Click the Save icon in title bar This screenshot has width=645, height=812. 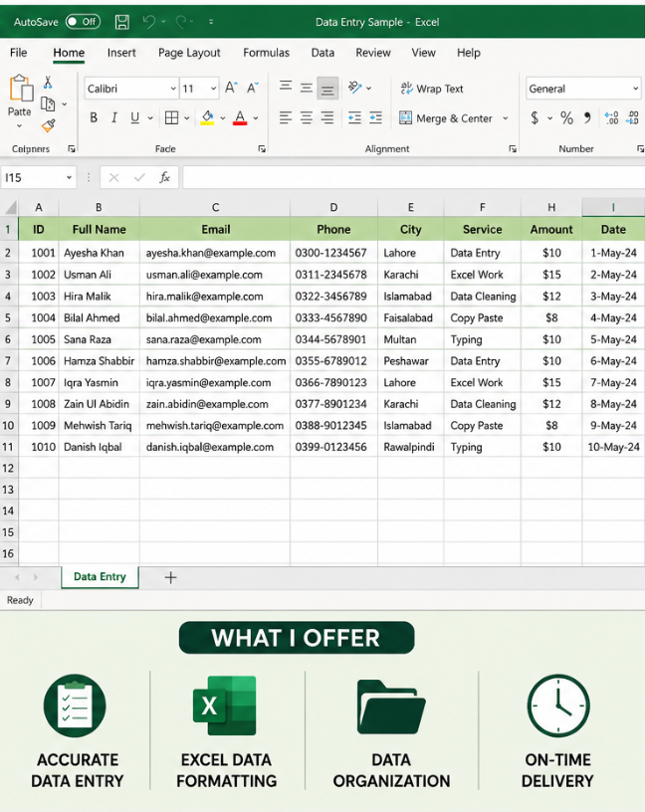tap(122, 22)
